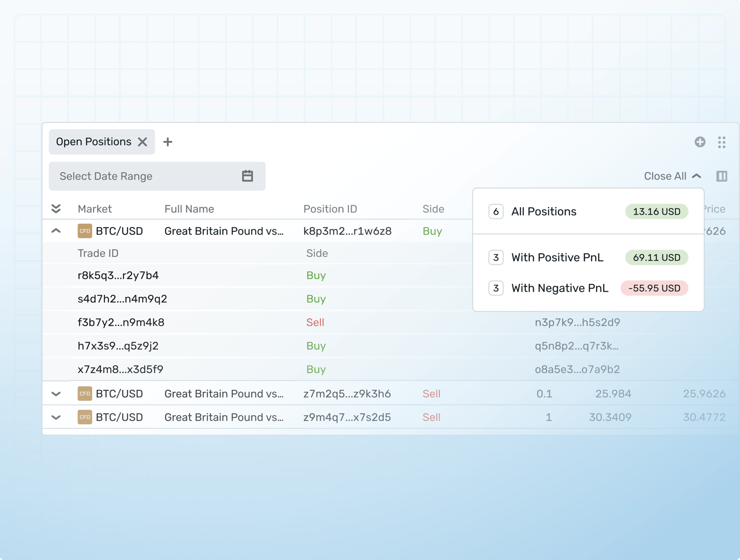
Task: Collapse the k8p3m2...r1w6z8 position row
Action: coord(56,231)
